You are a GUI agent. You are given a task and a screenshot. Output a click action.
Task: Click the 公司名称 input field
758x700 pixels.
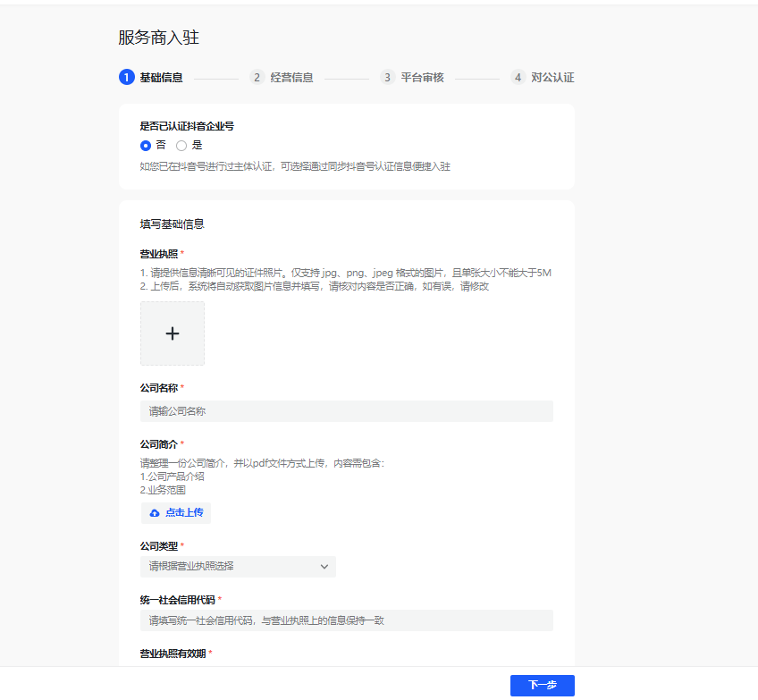click(347, 411)
